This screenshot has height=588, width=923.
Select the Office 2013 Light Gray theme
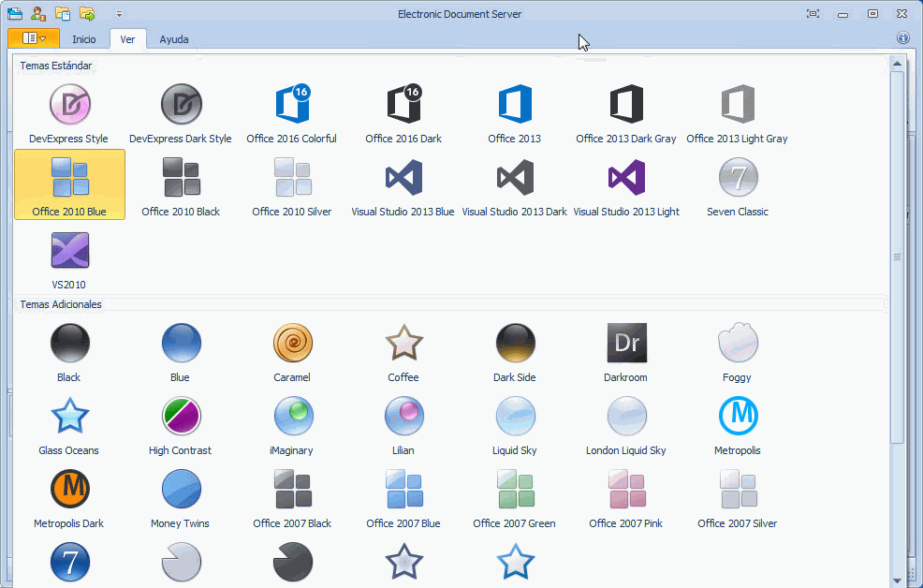738,112
